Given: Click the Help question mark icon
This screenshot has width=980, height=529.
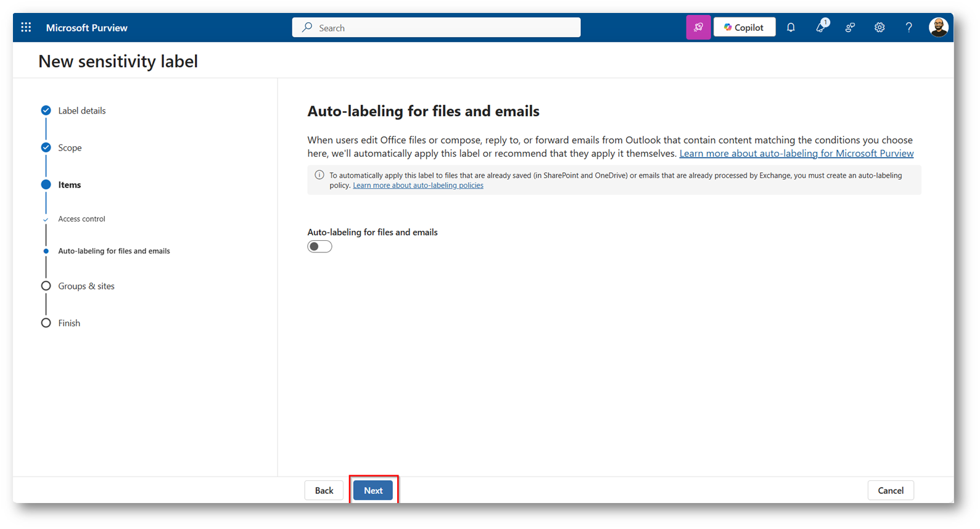Looking at the screenshot, I should pyautogui.click(x=908, y=27).
